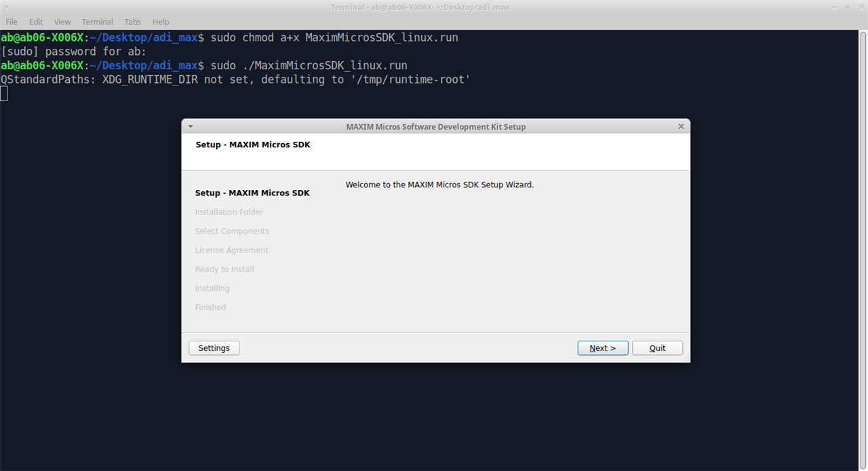The width and height of the screenshot is (868, 471).
Task: Click Next to continue setup wizard
Action: click(x=603, y=348)
